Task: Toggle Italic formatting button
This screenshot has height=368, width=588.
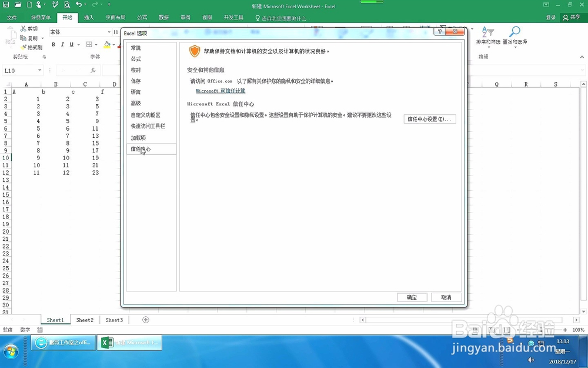Action: 62,44
